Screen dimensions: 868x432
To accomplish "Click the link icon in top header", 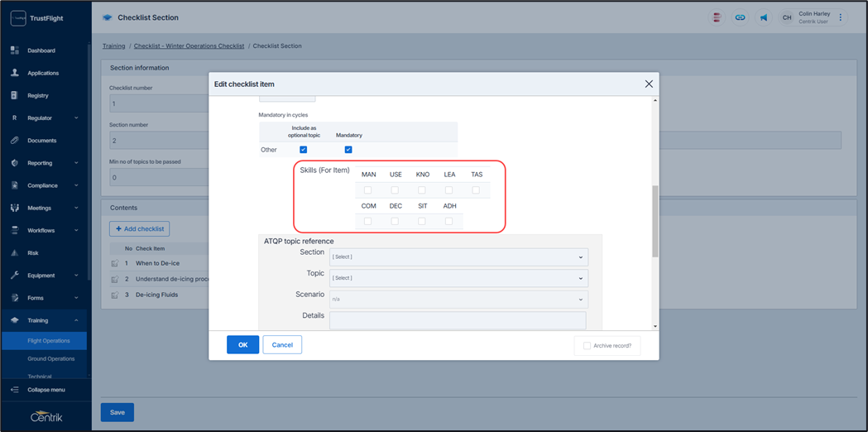I will click(740, 17).
